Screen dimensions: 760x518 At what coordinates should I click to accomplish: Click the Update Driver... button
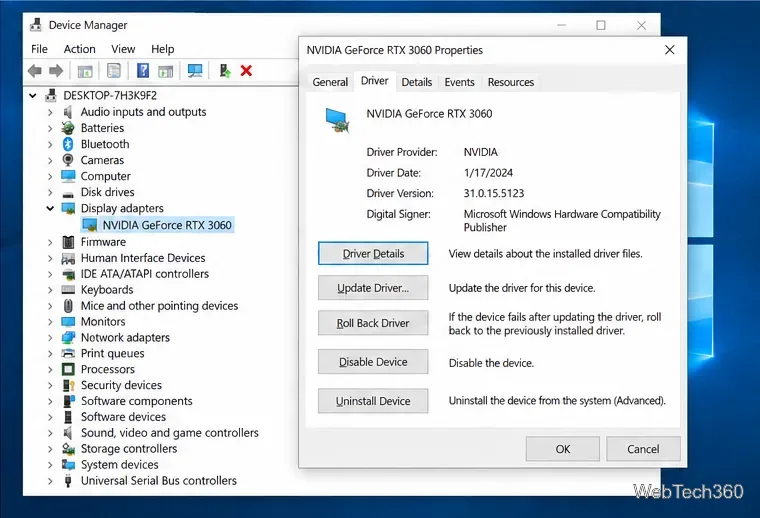point(373,288)
